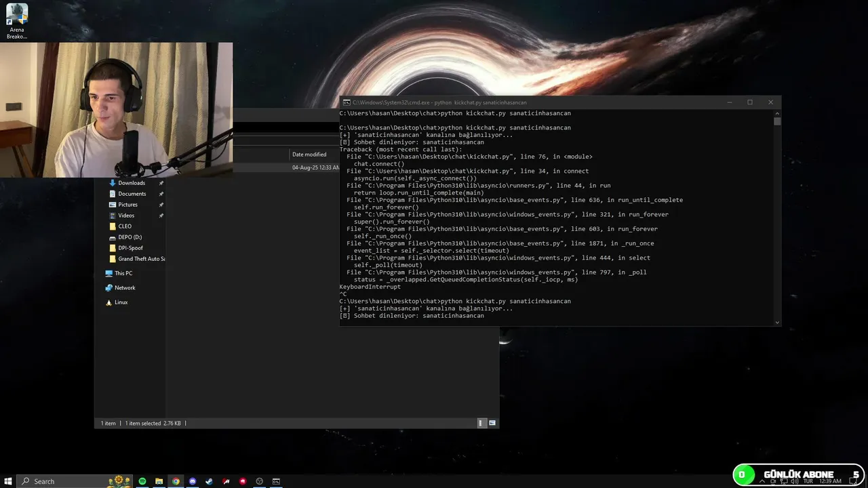Viewport: 868px width, 488px height.
Task: Select Documents in Explorer sidebar
Action: tap(132, 194)
